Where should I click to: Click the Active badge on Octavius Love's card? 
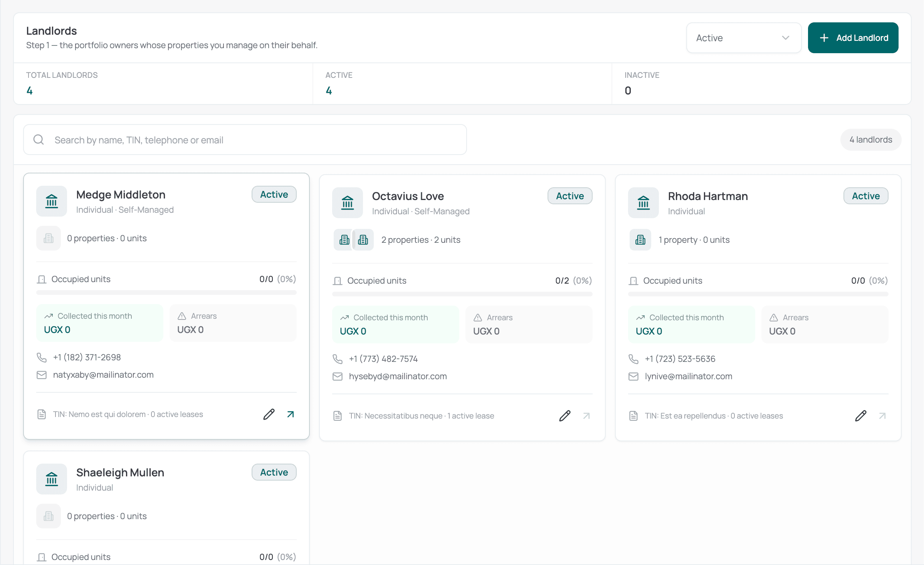(570, 196)
